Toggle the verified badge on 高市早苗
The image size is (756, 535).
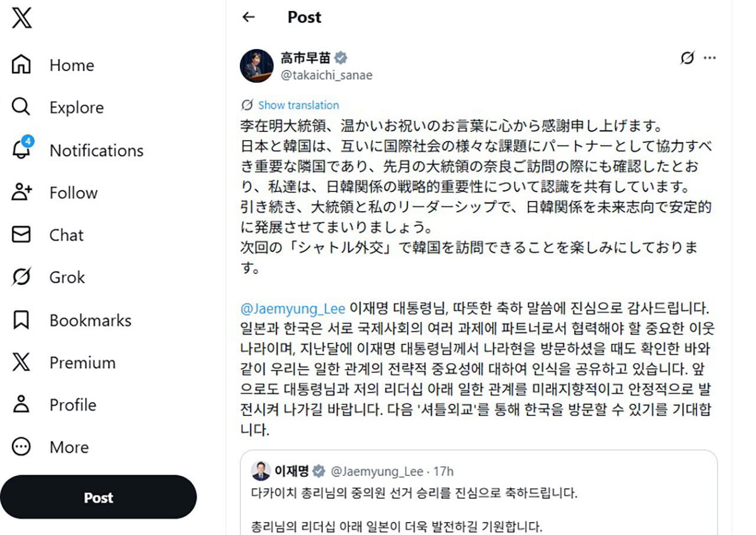pyautogui.click(x=340, y=57)
